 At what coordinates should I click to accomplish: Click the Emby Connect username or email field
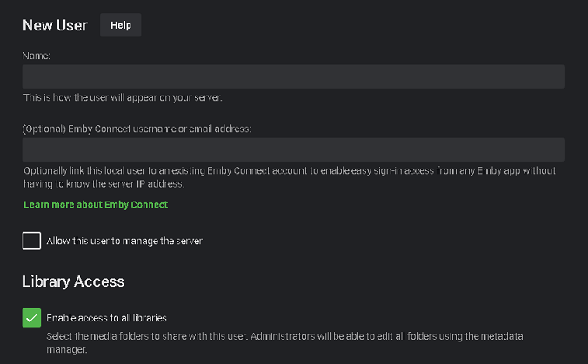293,149
